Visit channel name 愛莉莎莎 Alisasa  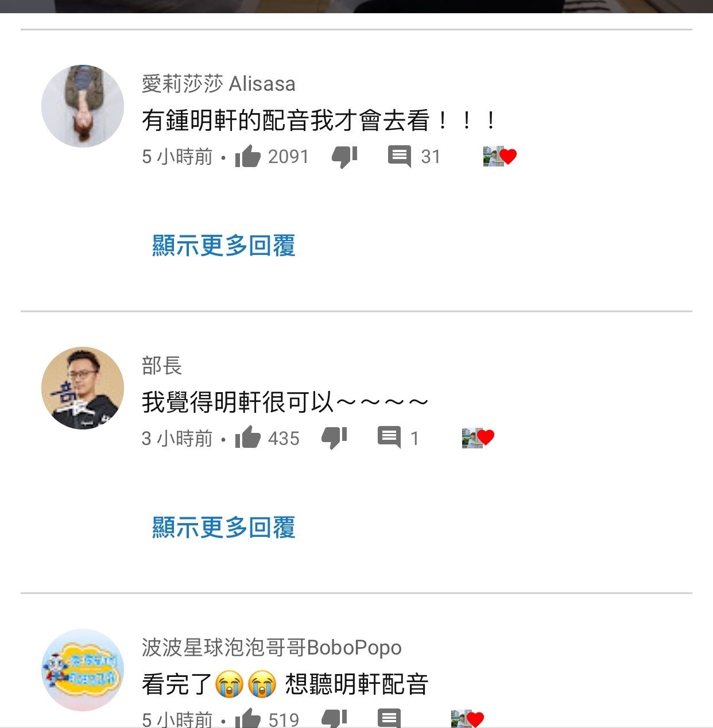pos(219,84)
